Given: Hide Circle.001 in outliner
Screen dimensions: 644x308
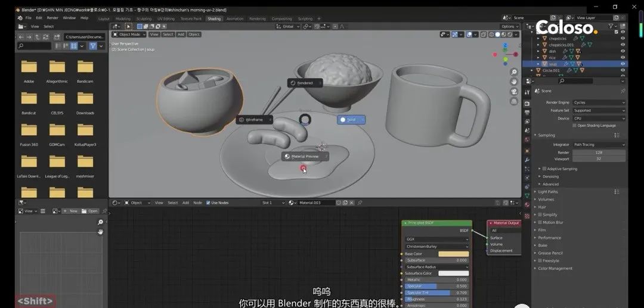Looking at the screenshot, I should pyautogui.click(x=623, y=70).
